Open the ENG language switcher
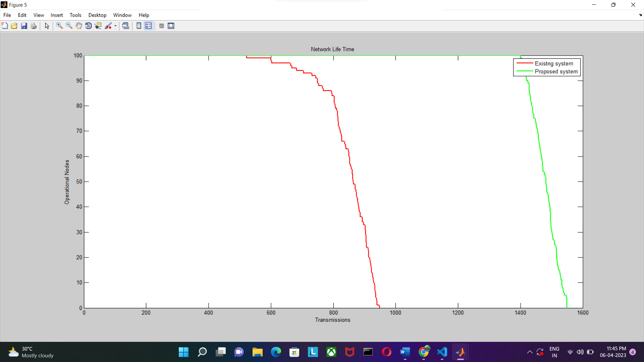644x362 pixels. pos(554,352)
